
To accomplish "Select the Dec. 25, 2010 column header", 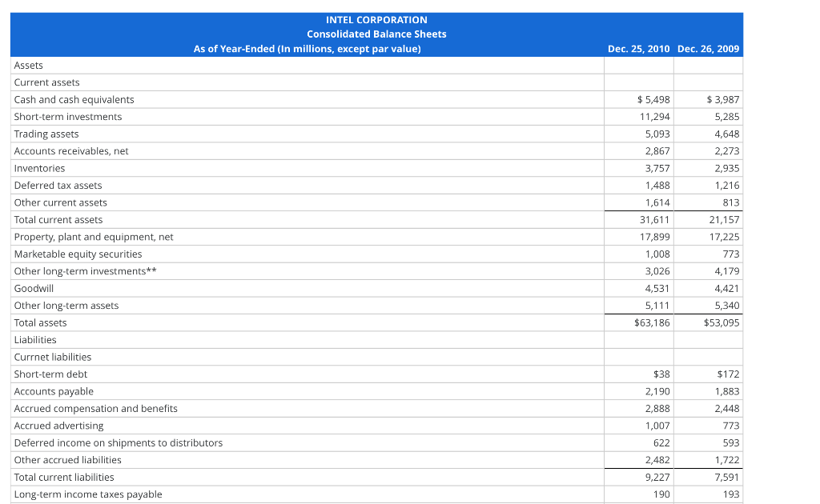I will pyautogui.click(x=638, y=48).
